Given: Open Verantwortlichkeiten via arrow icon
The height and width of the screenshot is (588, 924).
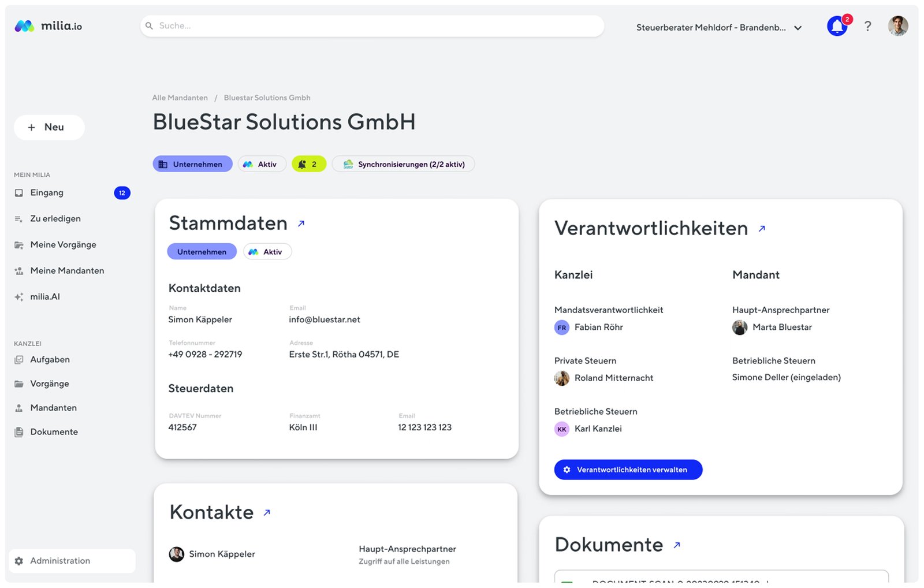Looking at the screenshot, I should point(762,229).
